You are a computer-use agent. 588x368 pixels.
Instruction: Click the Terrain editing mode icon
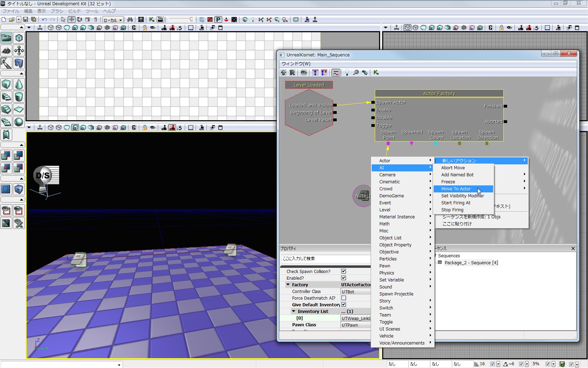pyautogui.click(x=6, y=51)
